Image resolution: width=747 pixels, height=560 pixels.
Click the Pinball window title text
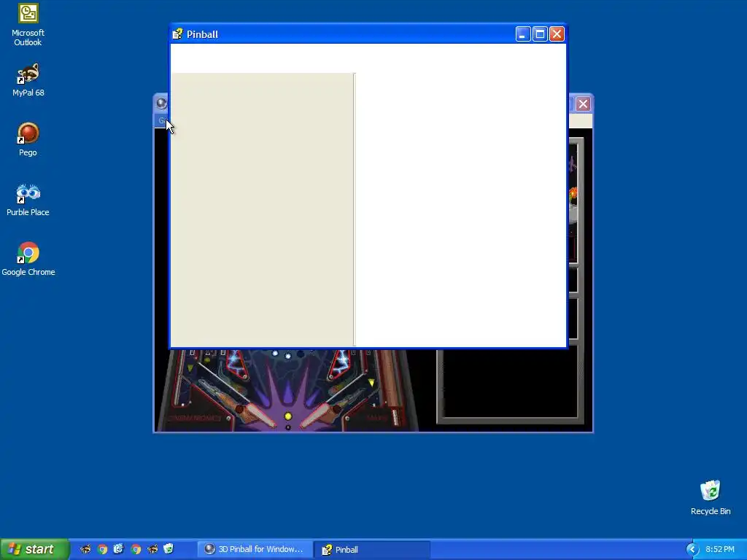coord(203,34)
